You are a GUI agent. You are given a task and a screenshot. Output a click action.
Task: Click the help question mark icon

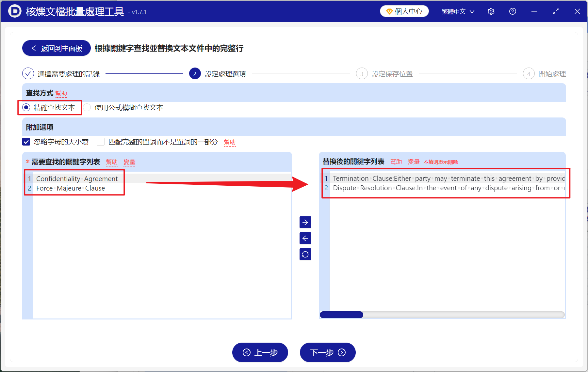(x=513, y=11)
